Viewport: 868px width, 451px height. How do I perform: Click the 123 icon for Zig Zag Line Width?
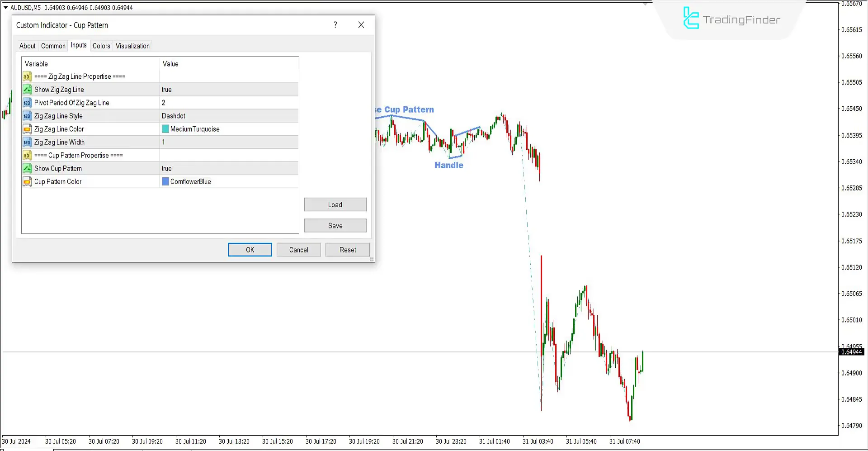pos(27,142)
